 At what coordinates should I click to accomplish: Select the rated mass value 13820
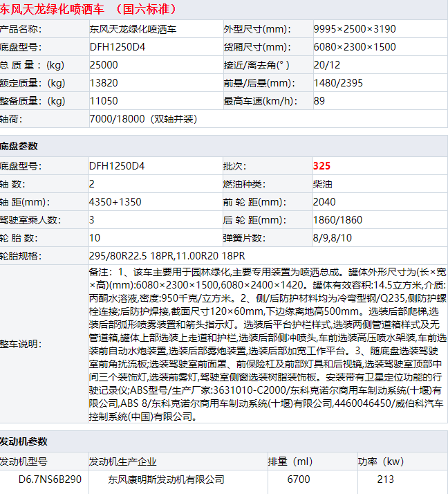(x=104, y=83)
